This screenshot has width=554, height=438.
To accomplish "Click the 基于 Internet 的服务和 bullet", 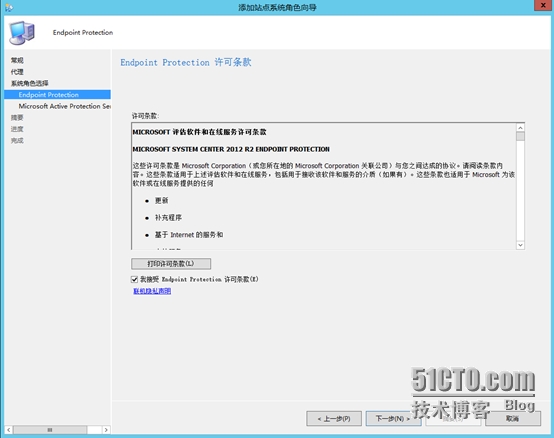I will [189, 235].
